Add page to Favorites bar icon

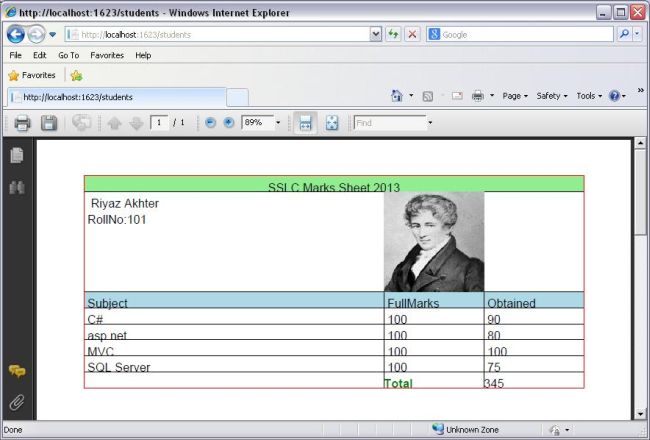(76, 75)
